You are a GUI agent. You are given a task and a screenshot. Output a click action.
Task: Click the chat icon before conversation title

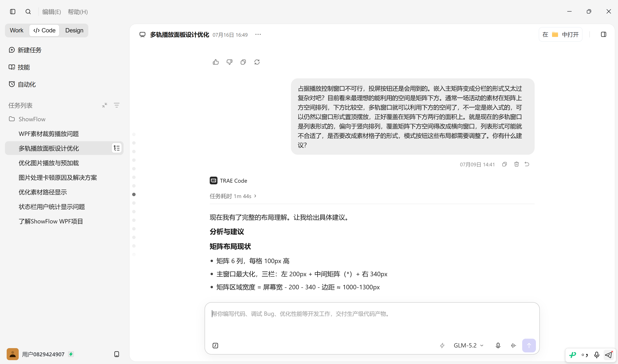(142, 35)
